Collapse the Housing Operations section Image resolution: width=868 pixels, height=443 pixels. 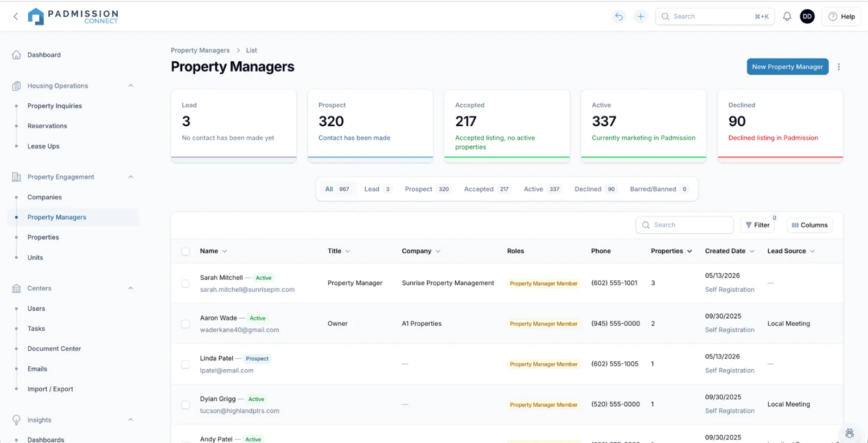[x=131, y=86]
